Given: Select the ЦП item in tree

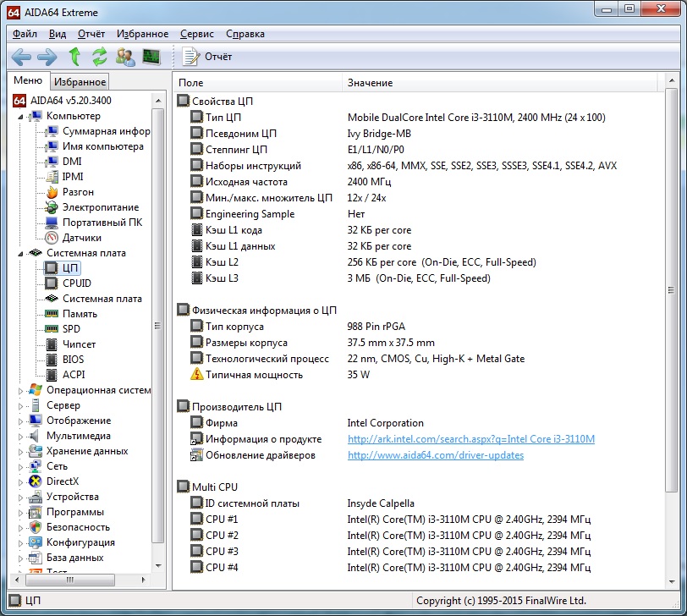Looking at the screenshot, I should (62, 268).
